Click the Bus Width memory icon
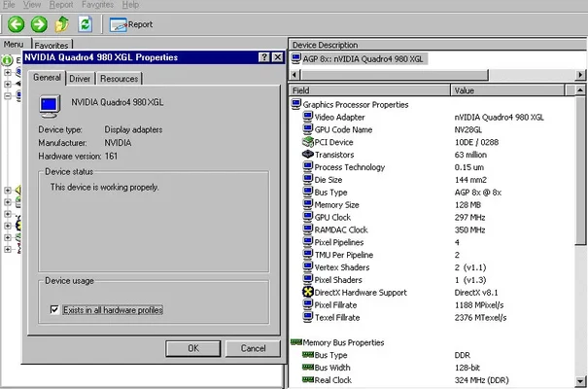This screenshot has width=588, height=389. pyautogui.click(x=308, y=367)
